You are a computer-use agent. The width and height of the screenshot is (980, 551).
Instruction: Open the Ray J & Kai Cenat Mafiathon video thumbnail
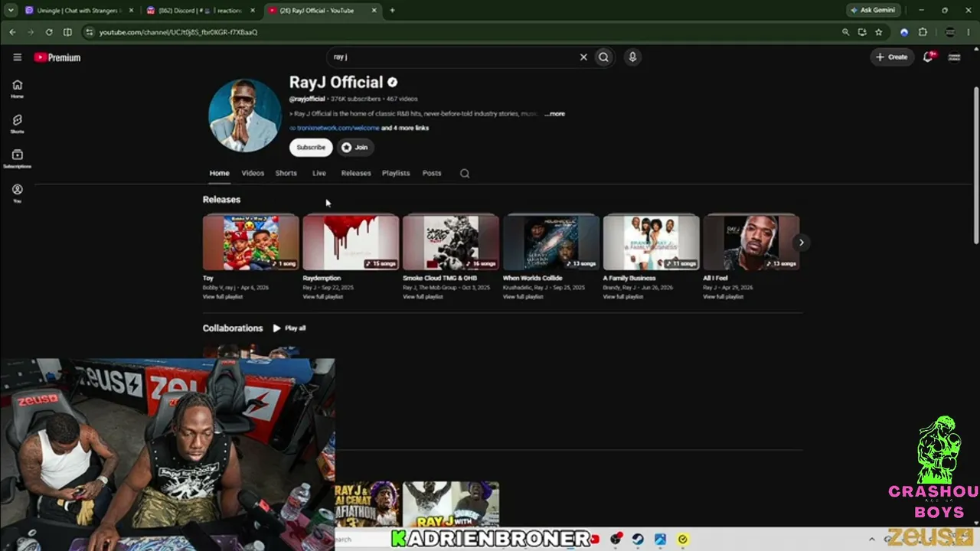tap(367, 504)
